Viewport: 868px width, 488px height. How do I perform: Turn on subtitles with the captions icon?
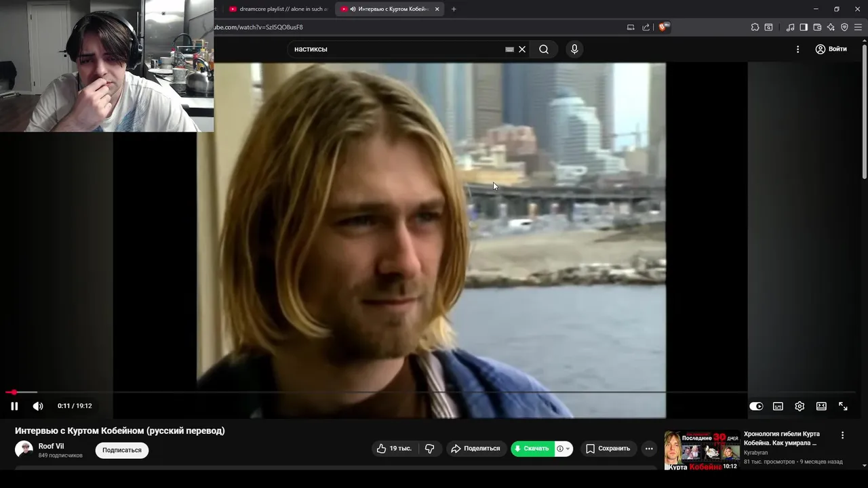click(778, 406)
